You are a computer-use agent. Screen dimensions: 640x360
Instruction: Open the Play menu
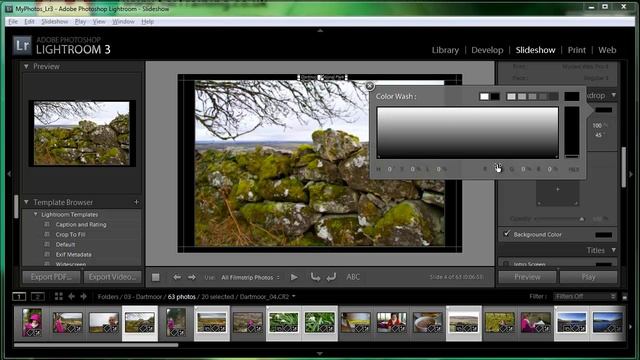(x=80, y=22)
